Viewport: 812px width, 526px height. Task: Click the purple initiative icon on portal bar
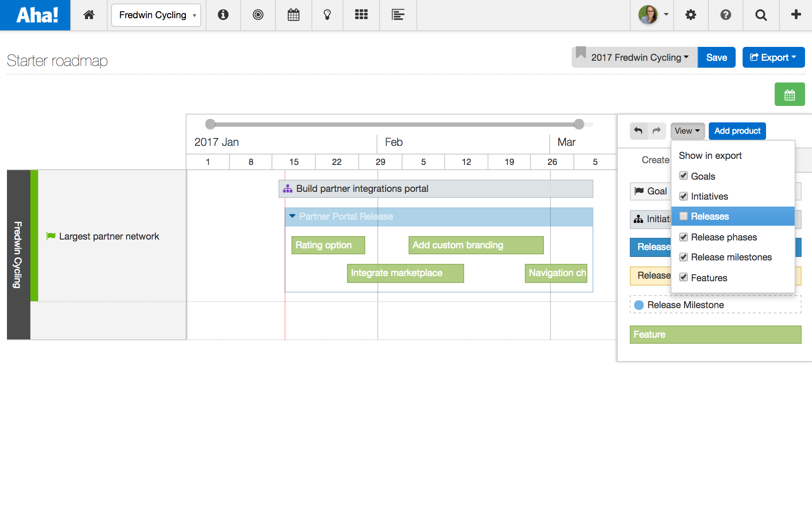click(x=288, y=189)
